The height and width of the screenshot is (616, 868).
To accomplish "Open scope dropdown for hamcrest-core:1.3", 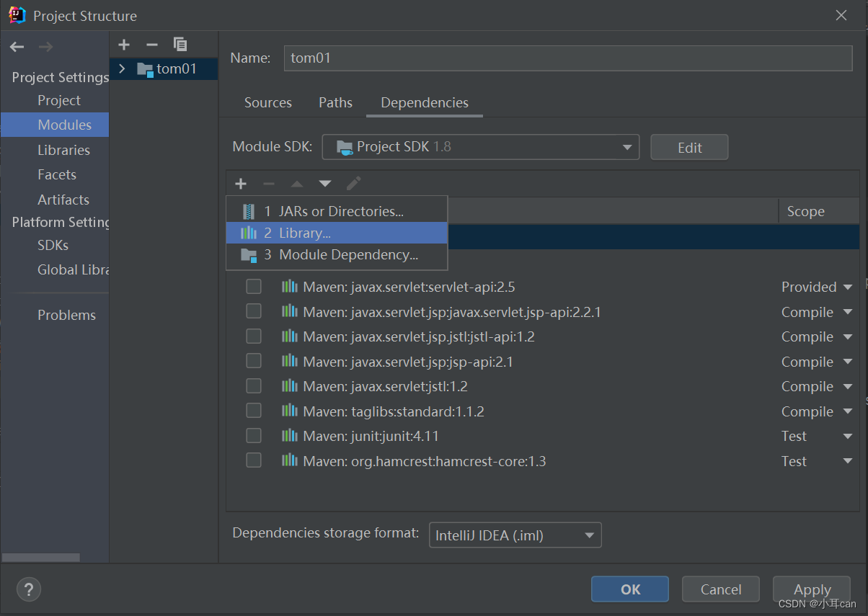I will (848, 461).
